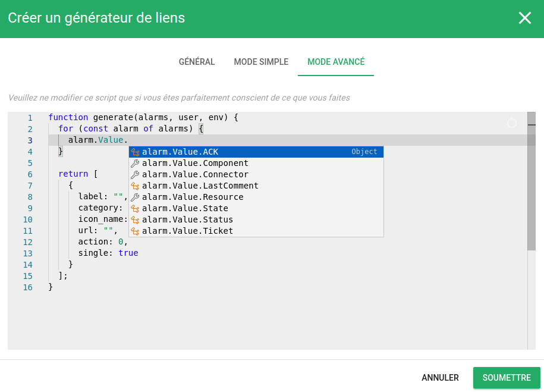Click 'single: true' on line 13
Image resolution: width=544 pixels, height=392 pixels.
[108, 253]
